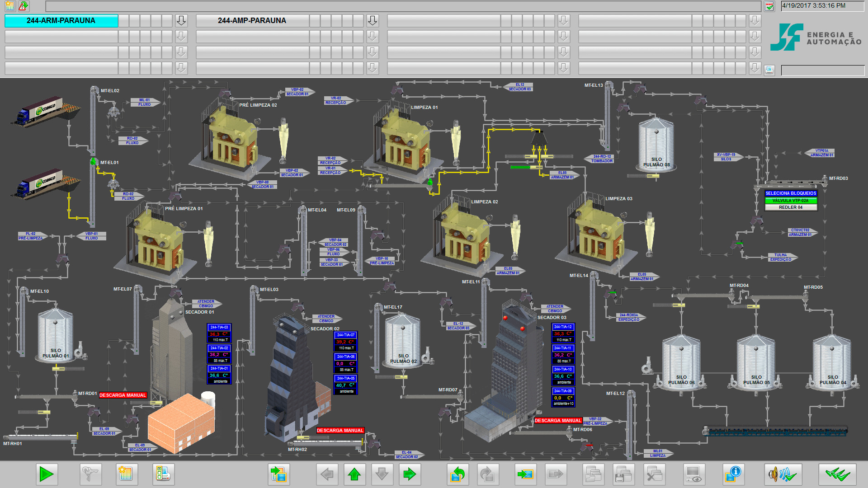
Task: Click the ATENDER CBMGO label at SECADOR 01
Action: pyautogui.click(x=206, y=304)
